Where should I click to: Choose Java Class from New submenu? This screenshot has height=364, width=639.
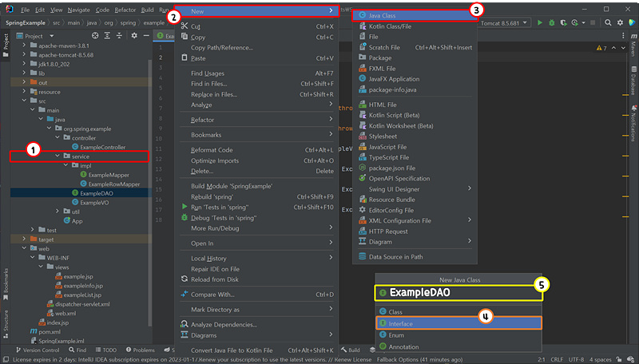pyautogui.click(x=415, y=15)
